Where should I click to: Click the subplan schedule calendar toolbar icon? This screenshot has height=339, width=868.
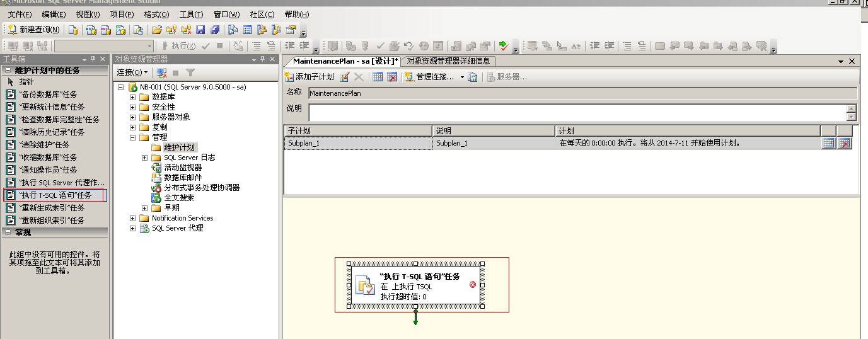(x=378, y=77)
